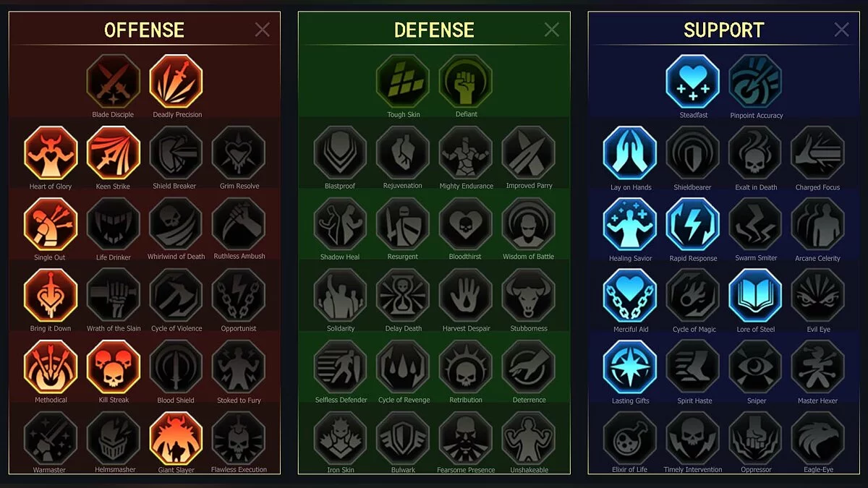Image resolution: width=868 pixels, height=488 pixels.
Task: Pick the Eagle-Eye mastery icon
Action: tap(818, 438)
